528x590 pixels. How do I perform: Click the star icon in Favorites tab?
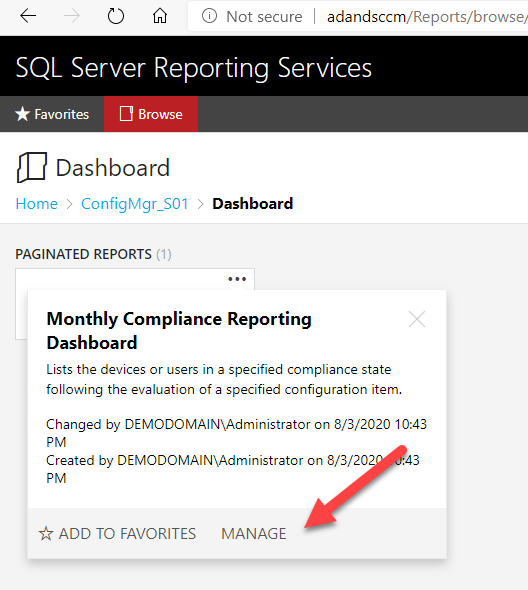click(x=23, y=114)
